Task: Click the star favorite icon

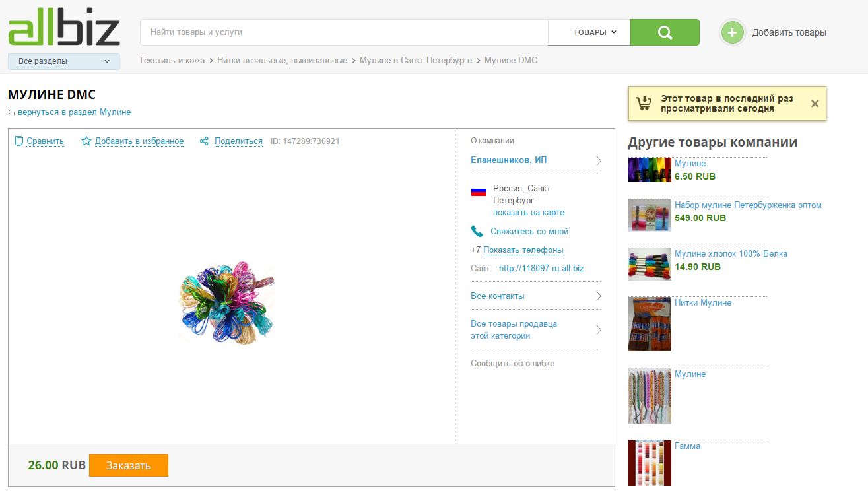Action: click(86, 141)
